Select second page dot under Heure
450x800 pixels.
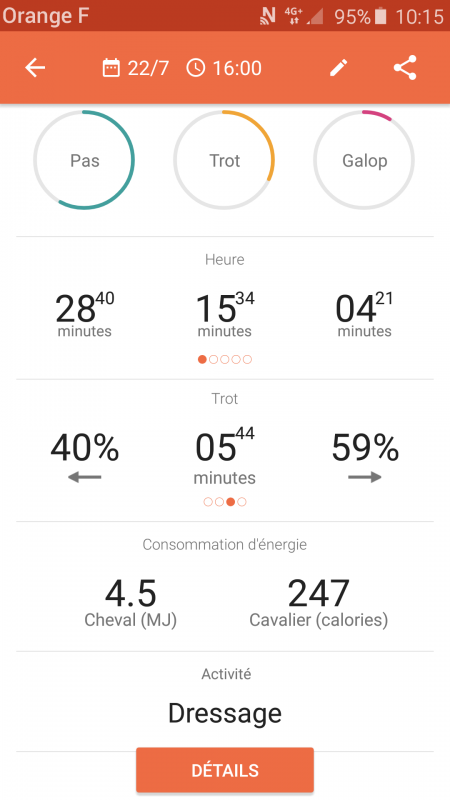pyautogui.click(x=213, y=360)
